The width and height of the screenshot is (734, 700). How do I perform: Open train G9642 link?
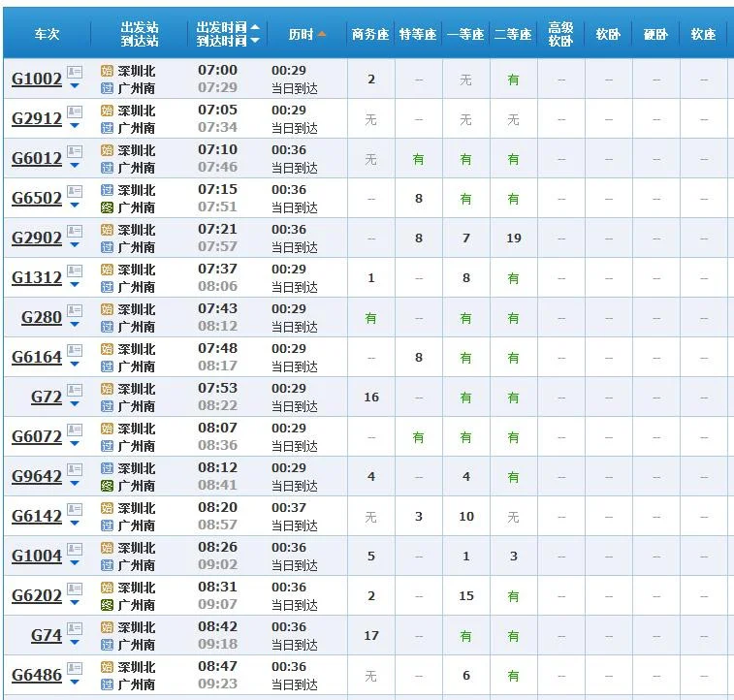tap(37, 477)
